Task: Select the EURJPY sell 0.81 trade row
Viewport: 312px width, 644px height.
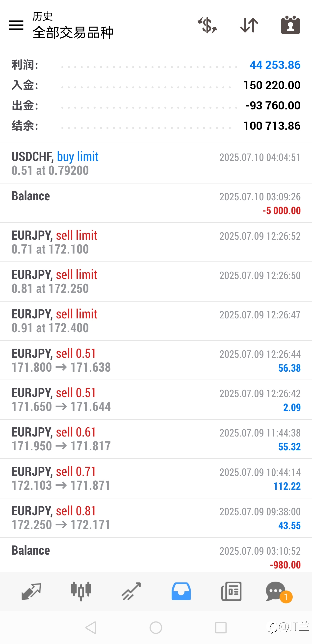Action: 156,518
